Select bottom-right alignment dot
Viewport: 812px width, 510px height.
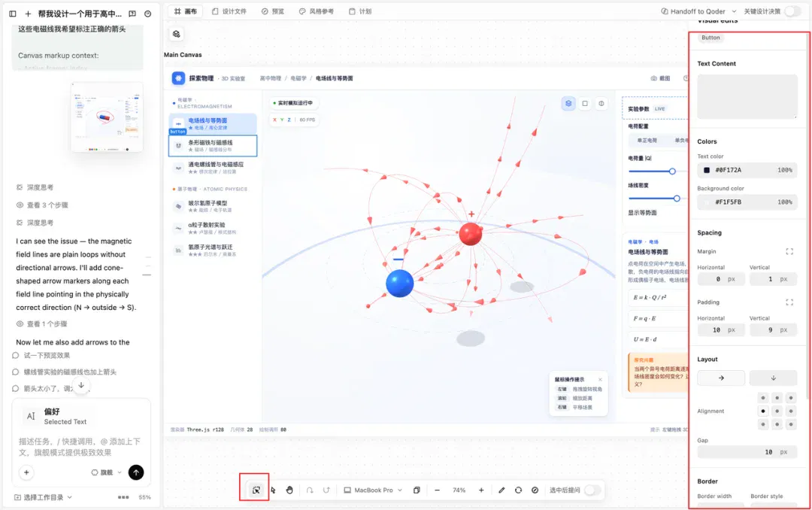tap(791, 424)
